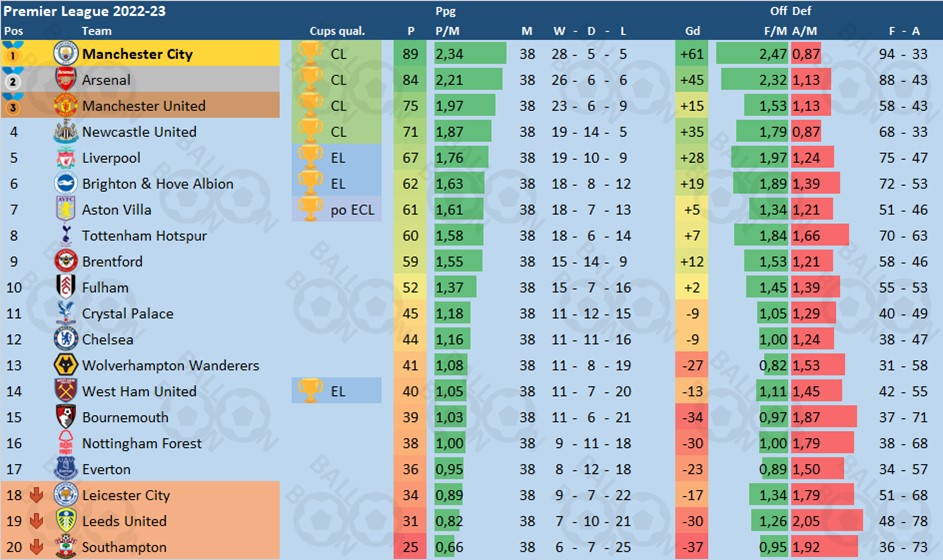Click the Southampton club crest
This screenshot has width=943, height=560.
[66, 547]
